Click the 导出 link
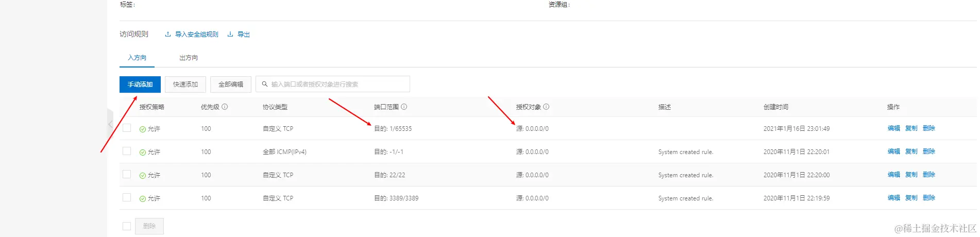 tap(244, 35)
